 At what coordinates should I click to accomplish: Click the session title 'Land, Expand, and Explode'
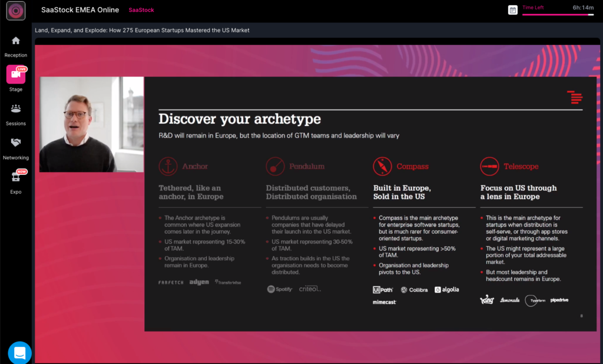pyautogui.click(x=143, y=30)
